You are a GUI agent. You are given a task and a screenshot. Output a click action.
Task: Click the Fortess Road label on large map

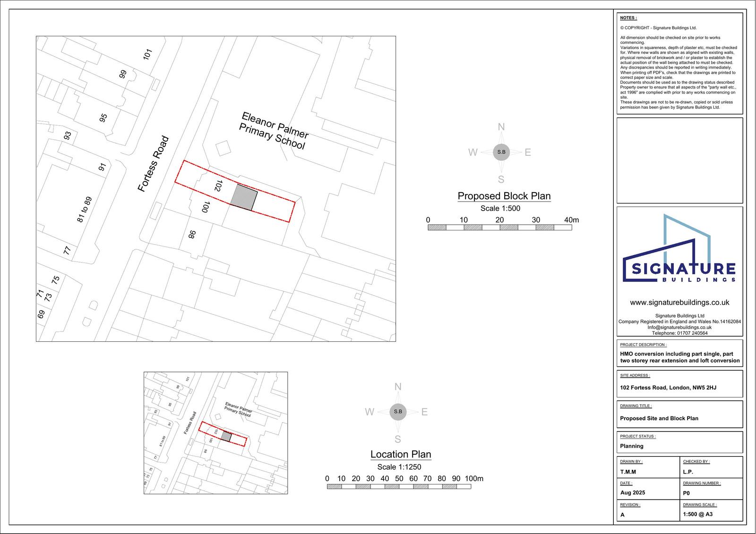153,164
